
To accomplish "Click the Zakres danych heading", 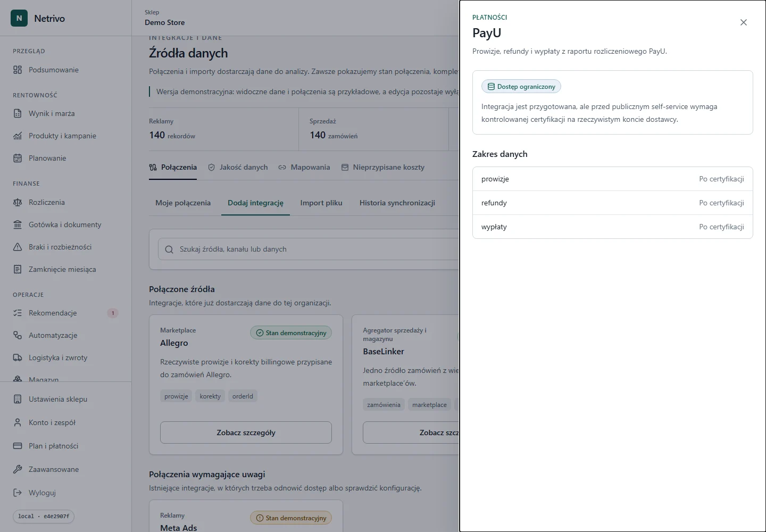I will [x=500, y=154].
